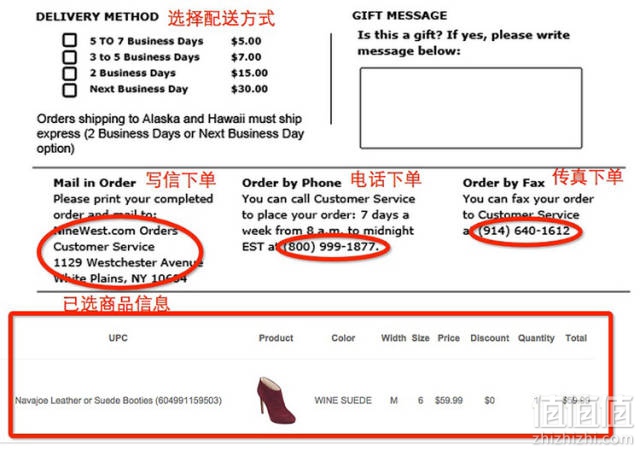Check the 3 to 5 Business Days option
This screenshot has width=640, height=451.
click(x=69, y=57)
